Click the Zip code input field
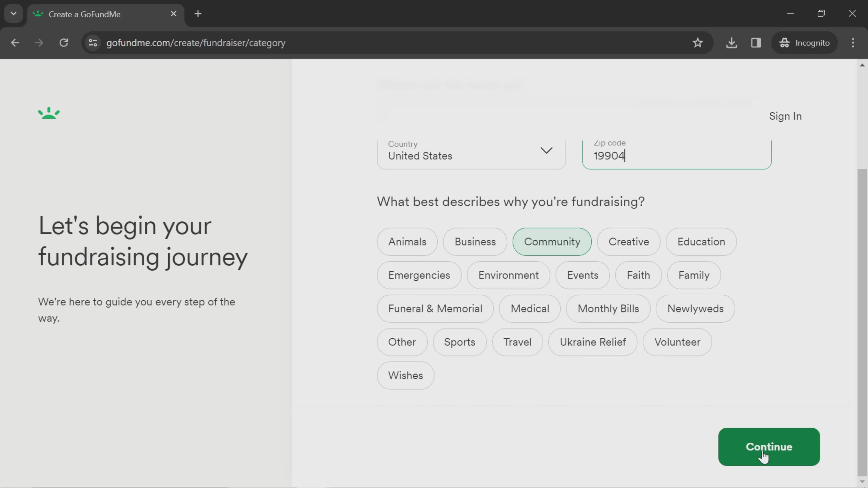This screenshot has width=868, height=488. click(679, 155)
